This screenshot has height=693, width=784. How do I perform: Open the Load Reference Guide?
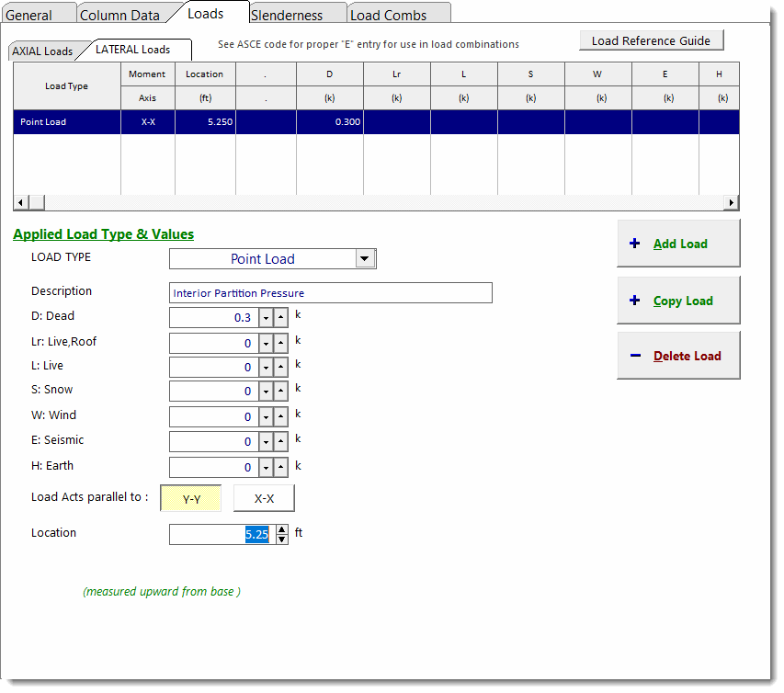click(x=651, y=40)
